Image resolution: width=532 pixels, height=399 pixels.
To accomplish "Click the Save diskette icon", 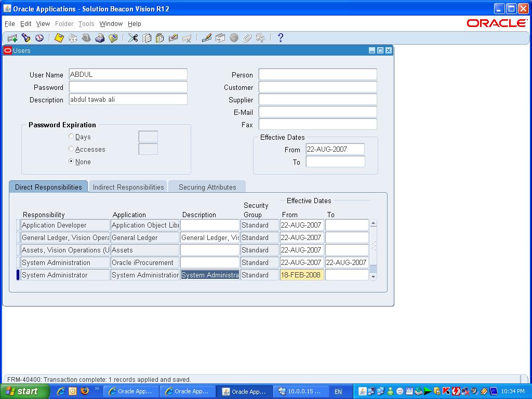I will click(x=59, y=38).
